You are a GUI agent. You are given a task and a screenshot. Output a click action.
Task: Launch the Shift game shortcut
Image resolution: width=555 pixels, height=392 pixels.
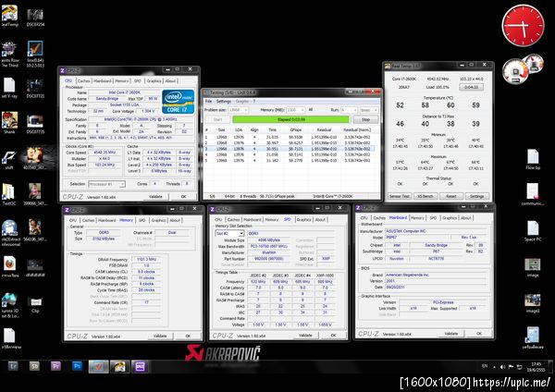point(9,159)
